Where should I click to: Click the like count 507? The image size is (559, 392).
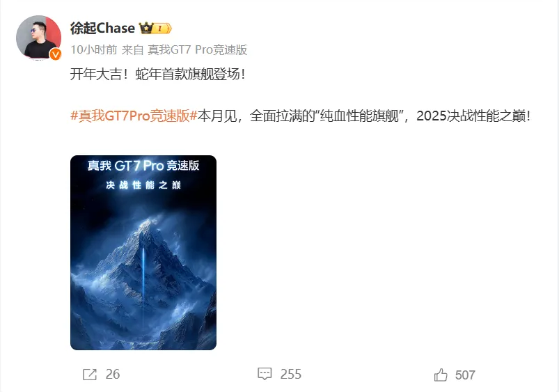tap(465, 375)
